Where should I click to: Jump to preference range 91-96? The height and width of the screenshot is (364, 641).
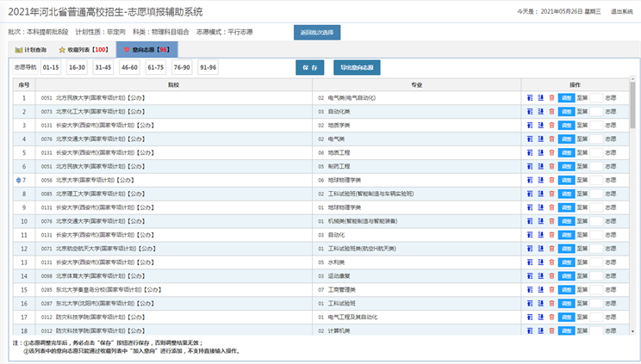tap(208, 67)
